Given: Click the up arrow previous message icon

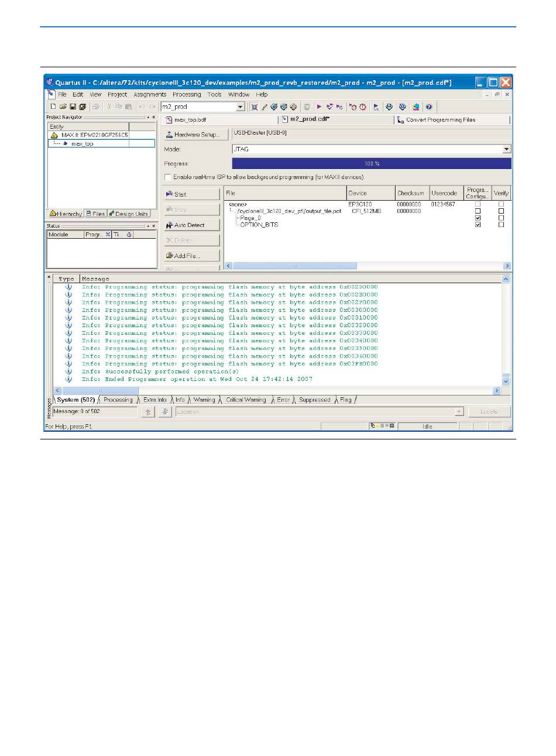Looking at the screenshot, I should tap(149, 412).
